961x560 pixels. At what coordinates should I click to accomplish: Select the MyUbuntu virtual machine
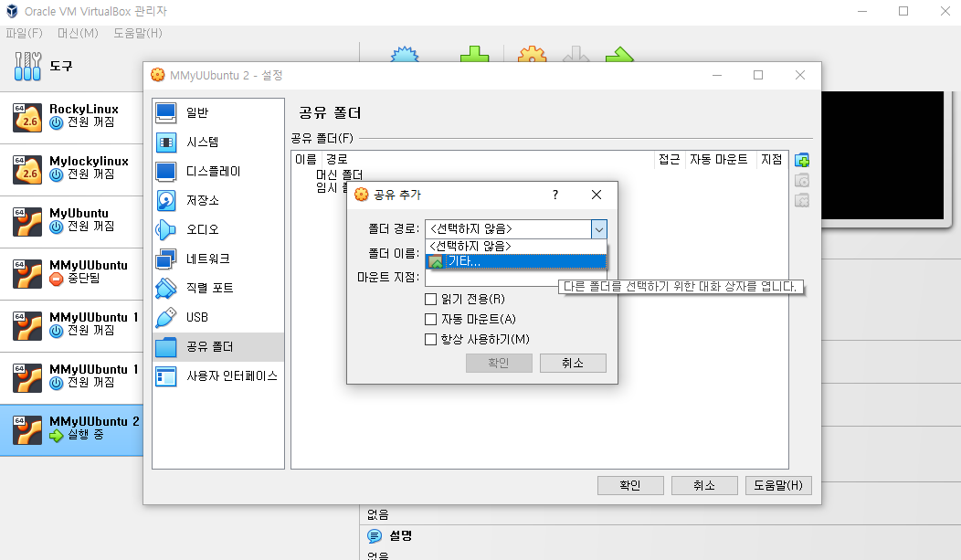click(71, 222)
